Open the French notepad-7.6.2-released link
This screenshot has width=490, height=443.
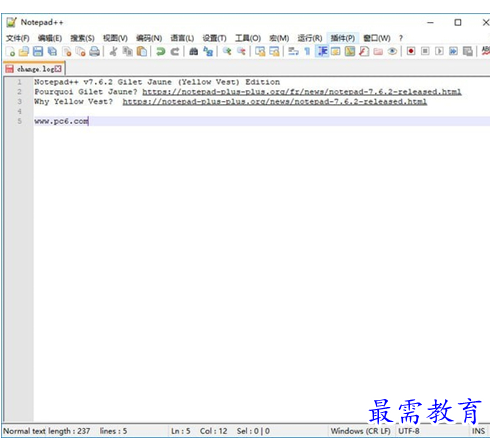(x=302, y=92)
